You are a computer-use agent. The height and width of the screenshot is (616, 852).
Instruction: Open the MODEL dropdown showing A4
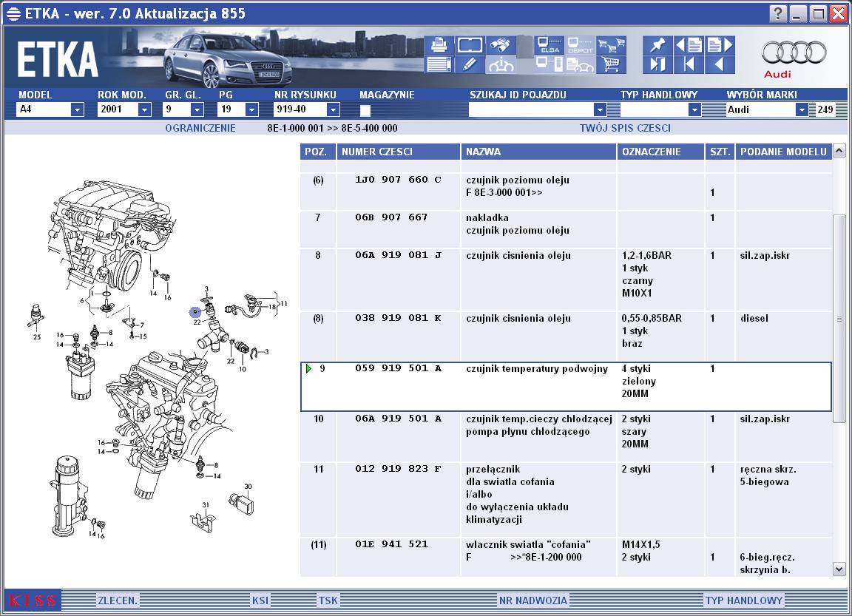[77, 109]
